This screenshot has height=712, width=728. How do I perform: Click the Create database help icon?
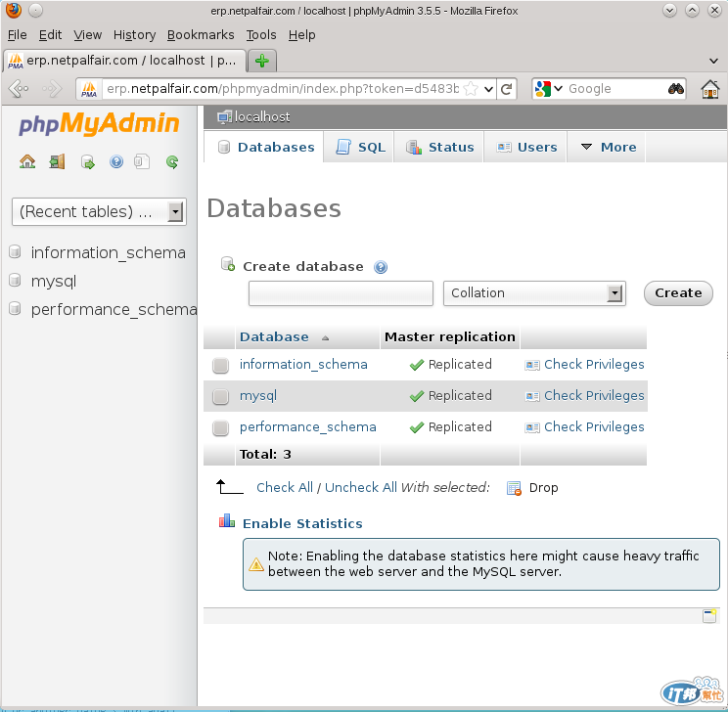pyautogui.click(x=381, y=267)
